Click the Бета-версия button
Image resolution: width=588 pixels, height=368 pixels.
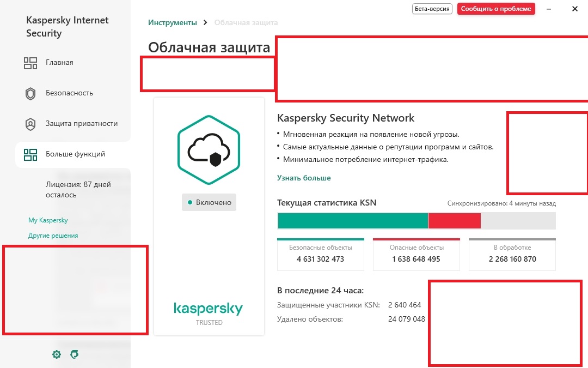point(432,9)
